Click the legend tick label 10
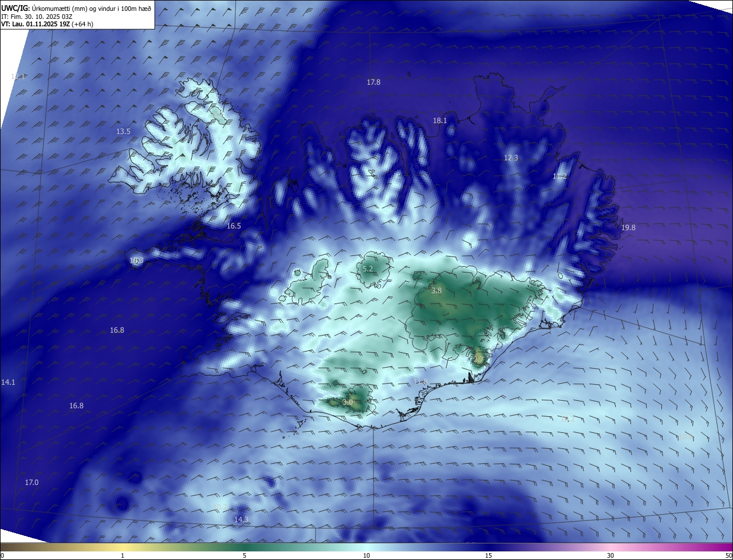 tap(366, 555)
